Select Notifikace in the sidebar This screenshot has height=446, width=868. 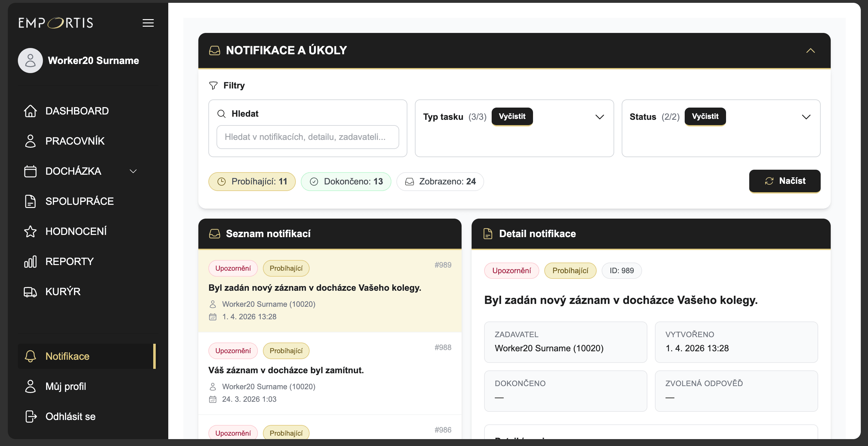click(86, 356)
